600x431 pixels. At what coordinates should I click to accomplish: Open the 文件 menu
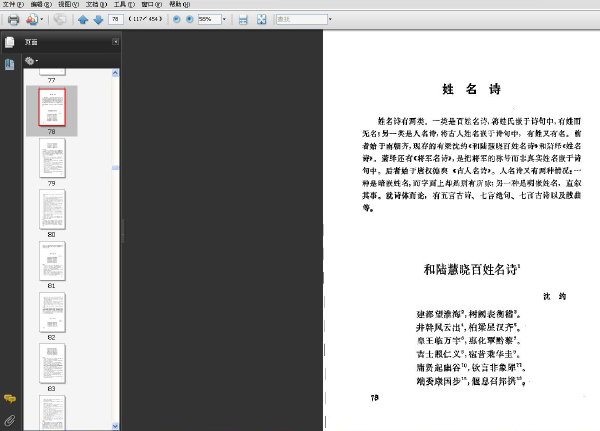tap(13, 4)
